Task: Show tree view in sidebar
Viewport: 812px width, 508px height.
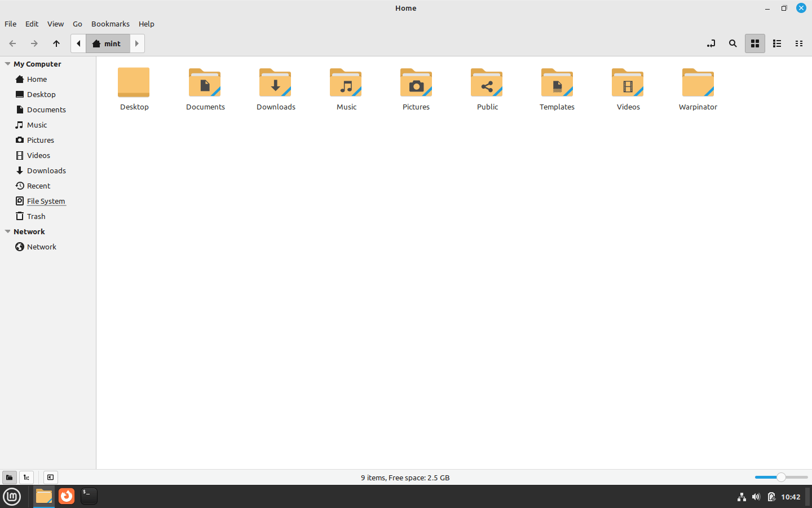Action: [x=27, y=478]
